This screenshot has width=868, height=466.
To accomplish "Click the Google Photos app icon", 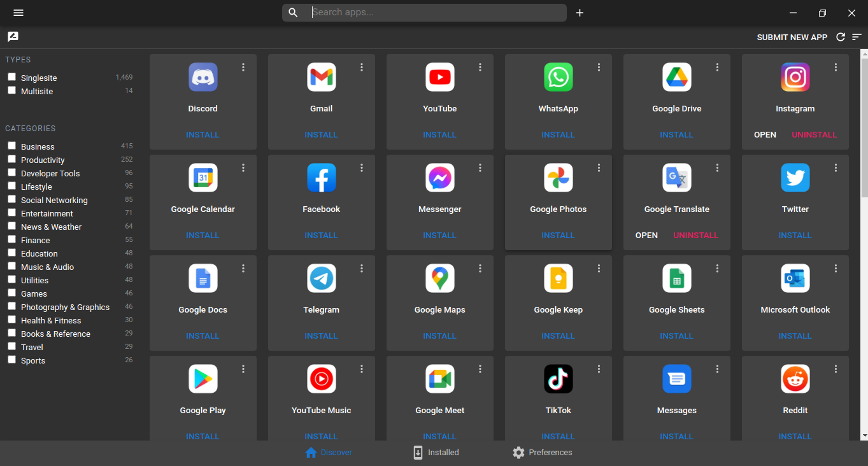I will coord(559,178).
